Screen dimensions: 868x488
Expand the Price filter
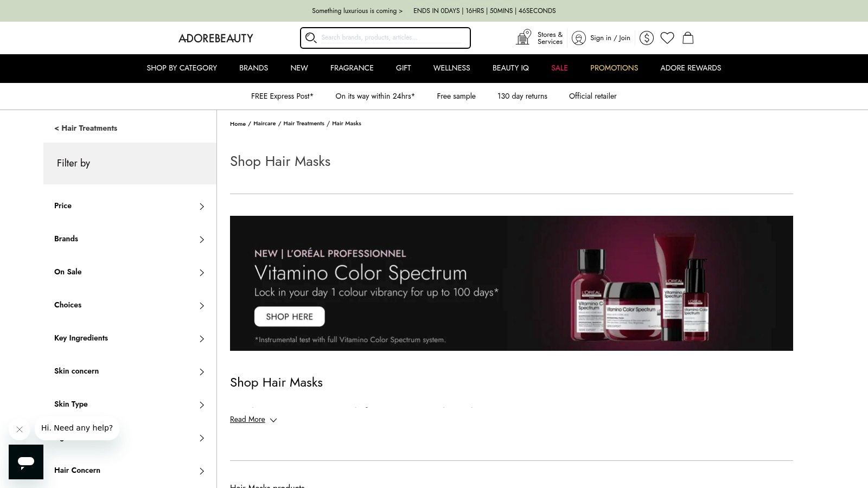[x=130, y=206]
